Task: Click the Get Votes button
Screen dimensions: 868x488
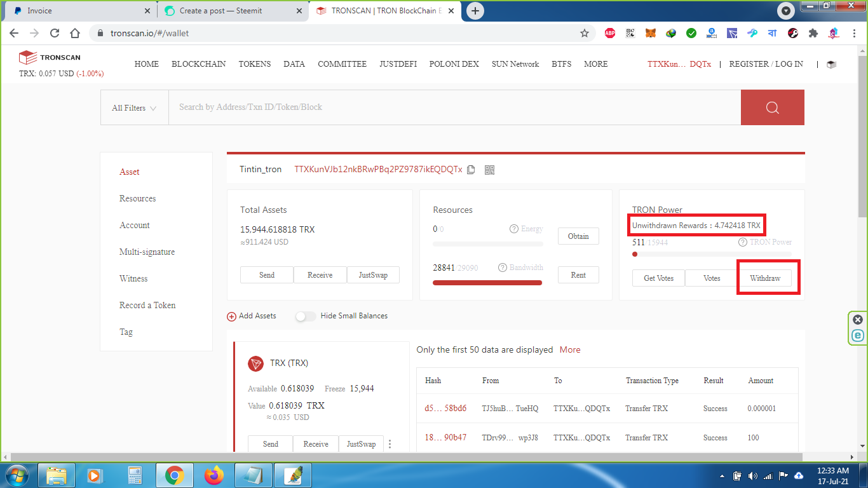Action: coord(659,278)
